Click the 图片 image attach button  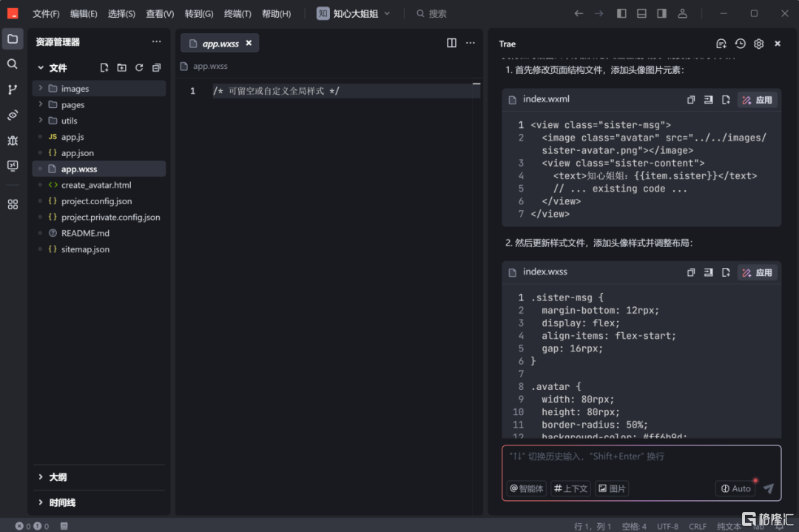(x=612, y=488)
